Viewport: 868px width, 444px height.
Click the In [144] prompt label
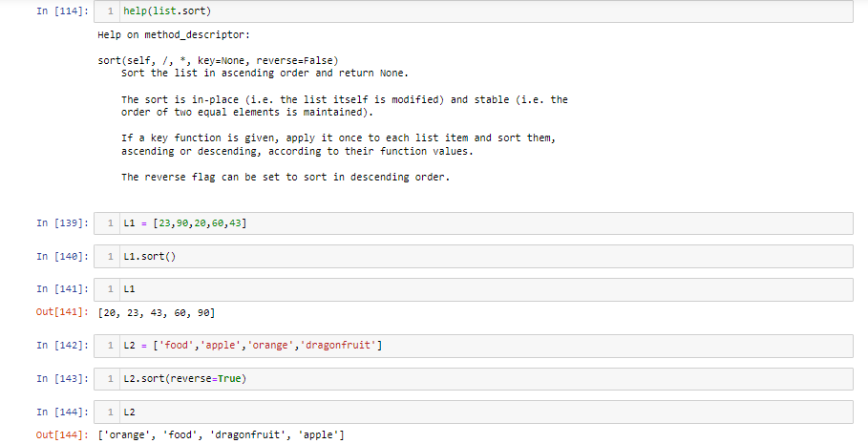[x=63, y=412]
